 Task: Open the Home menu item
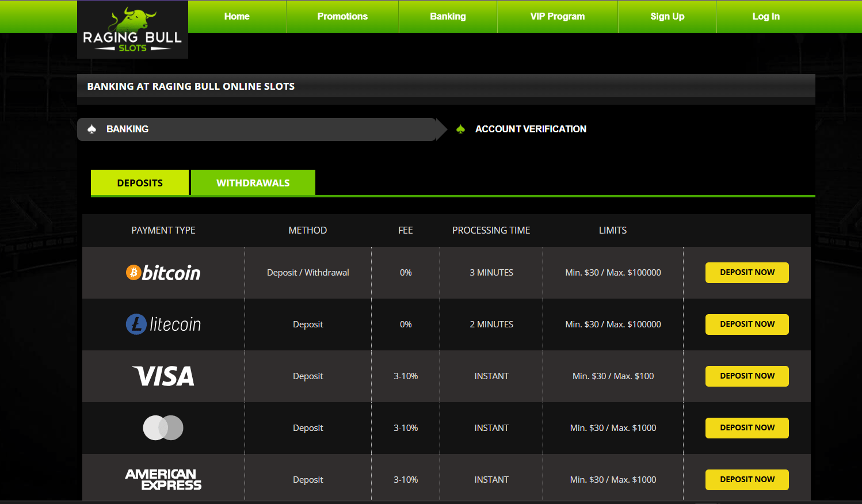pyautogui.click(x=237, y=17)
